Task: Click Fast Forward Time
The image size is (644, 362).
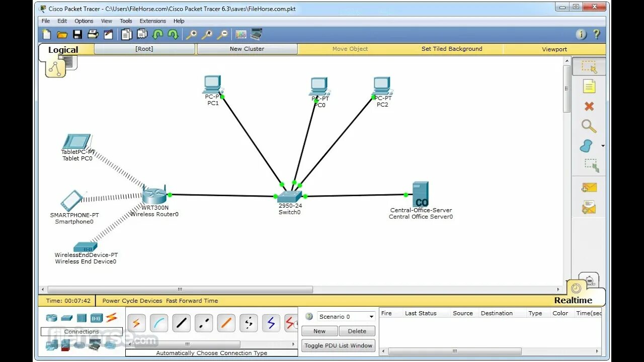Action: point(192,301)
